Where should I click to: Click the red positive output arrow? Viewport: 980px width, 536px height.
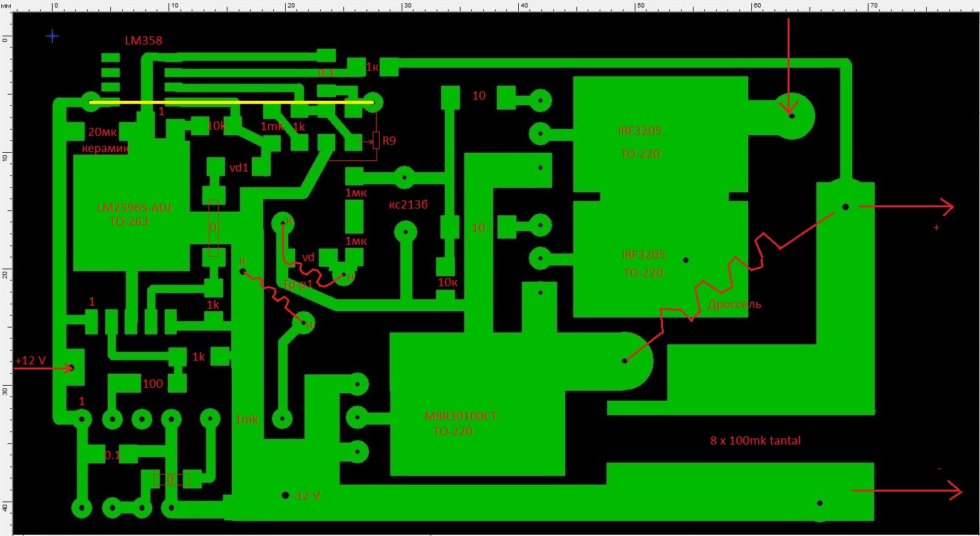click(905, 206)
